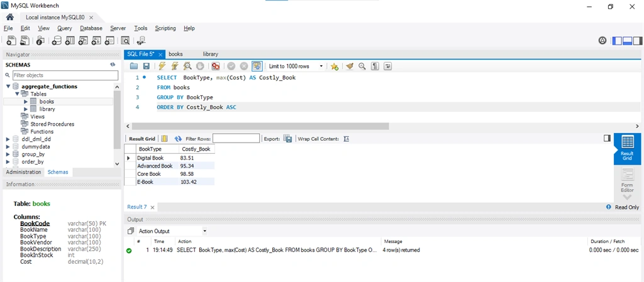The image size is (644, 282).
Task: Execute query with the lightning bolt icon
Action: [x=162, y=66]
